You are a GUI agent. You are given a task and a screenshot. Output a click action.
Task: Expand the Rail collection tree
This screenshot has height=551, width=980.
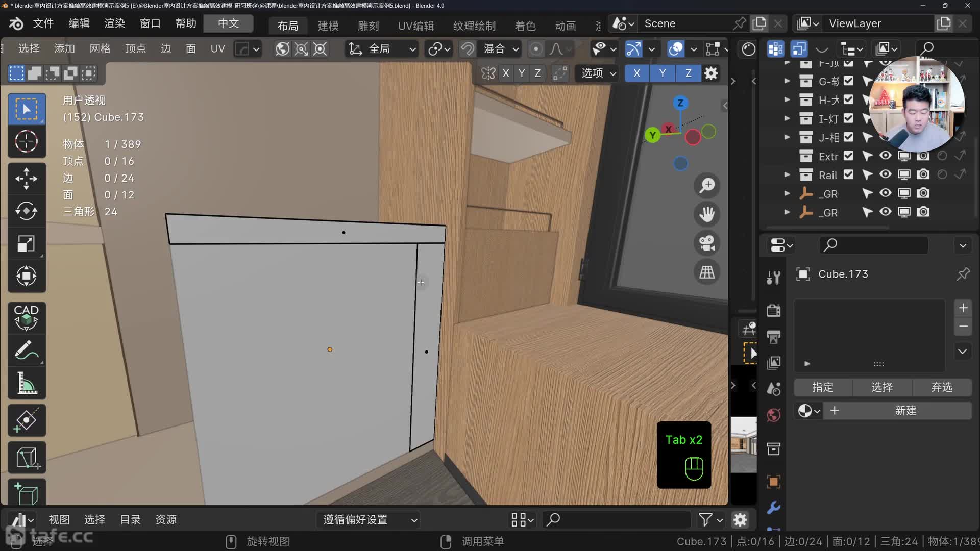[x=787, y=174]
